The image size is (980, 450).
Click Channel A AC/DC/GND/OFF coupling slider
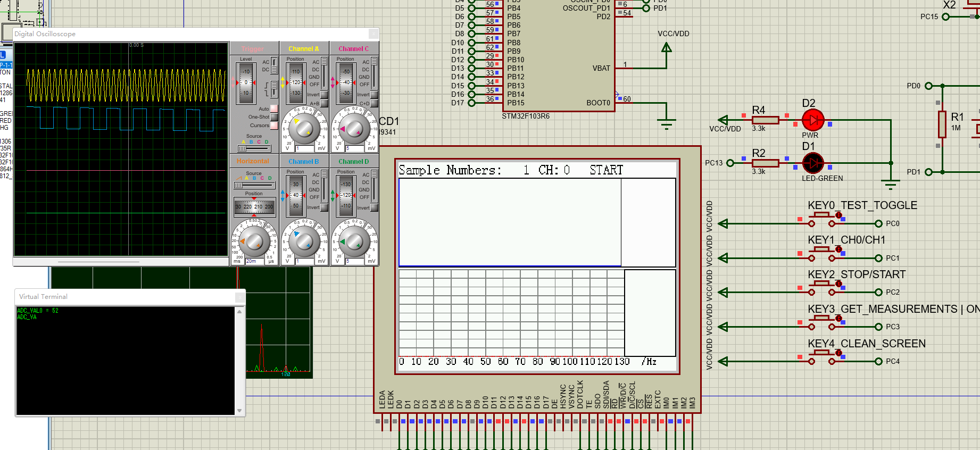(324, 73)
